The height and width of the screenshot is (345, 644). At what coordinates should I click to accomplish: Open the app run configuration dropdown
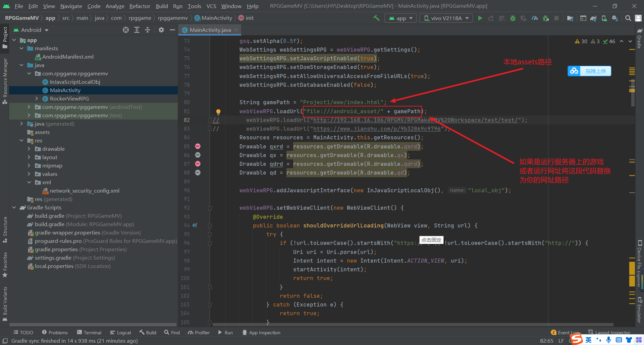401,18
